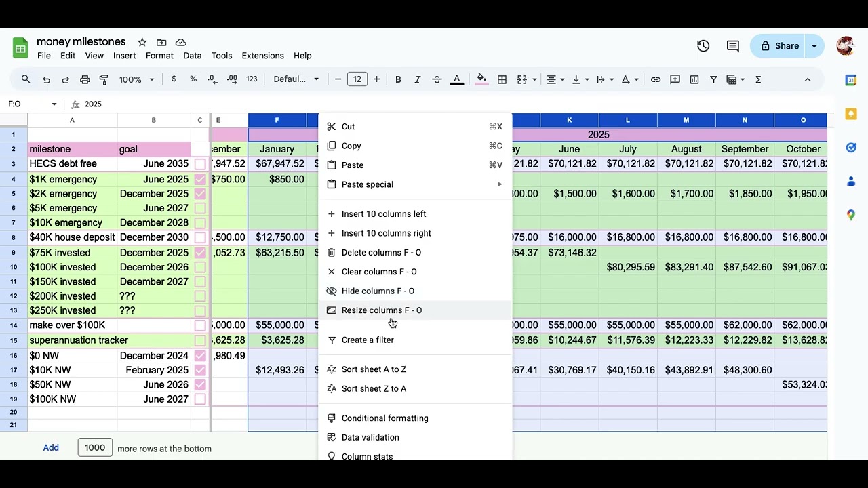
Task: Open the Borders tool
Action: pos(502,79)
